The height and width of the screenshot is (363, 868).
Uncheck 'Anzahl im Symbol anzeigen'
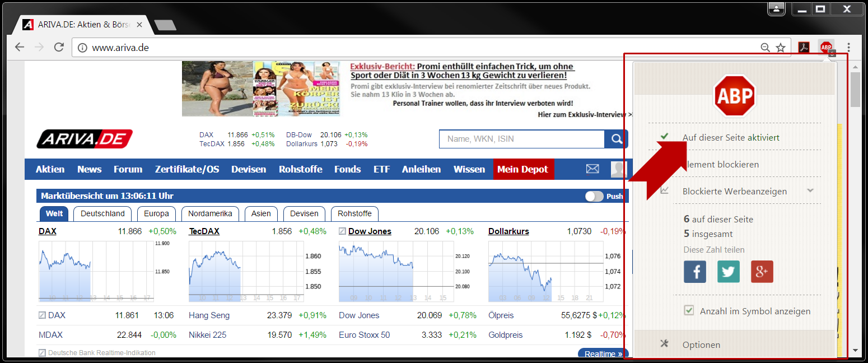[689, 310]
